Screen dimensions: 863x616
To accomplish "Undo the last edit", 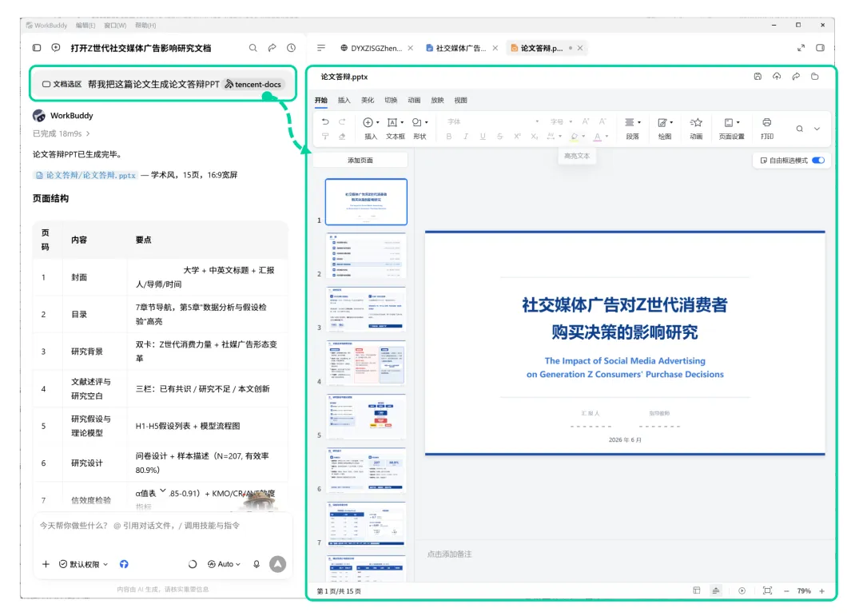I will click(x=325, y=121).
